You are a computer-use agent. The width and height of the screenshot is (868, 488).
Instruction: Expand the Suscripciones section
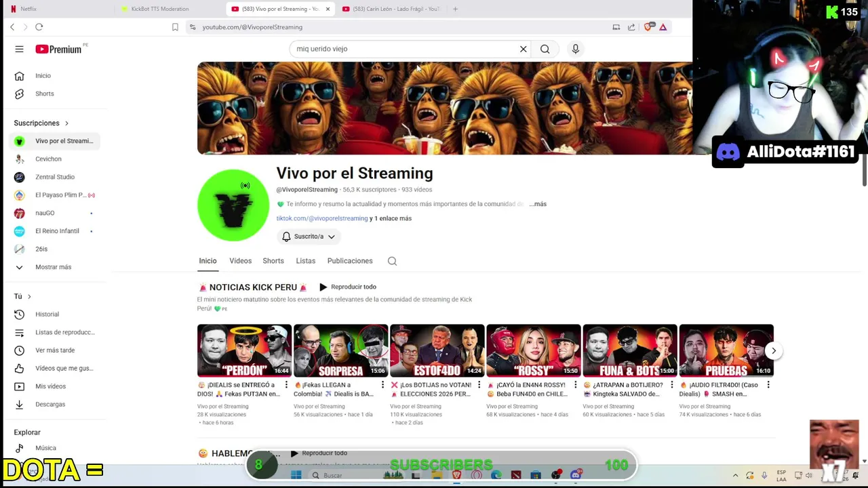(x=41, y=123)
